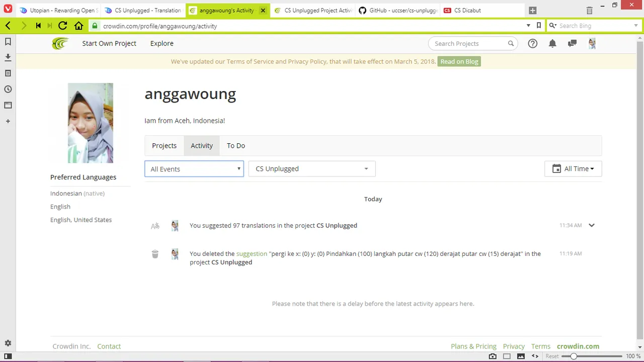Screen dimensions: 644x362
Task: Open Downloads panel in side bar
Action: [x=8, y=57]
